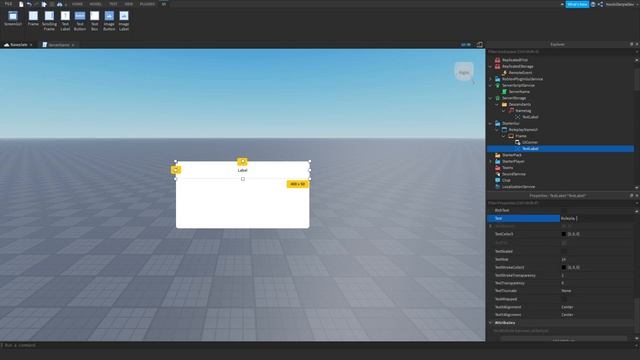The width and height of the screenshot is (640, 360).
Task: Click the Chat service icon in Explorer
Action: [498, 180]
